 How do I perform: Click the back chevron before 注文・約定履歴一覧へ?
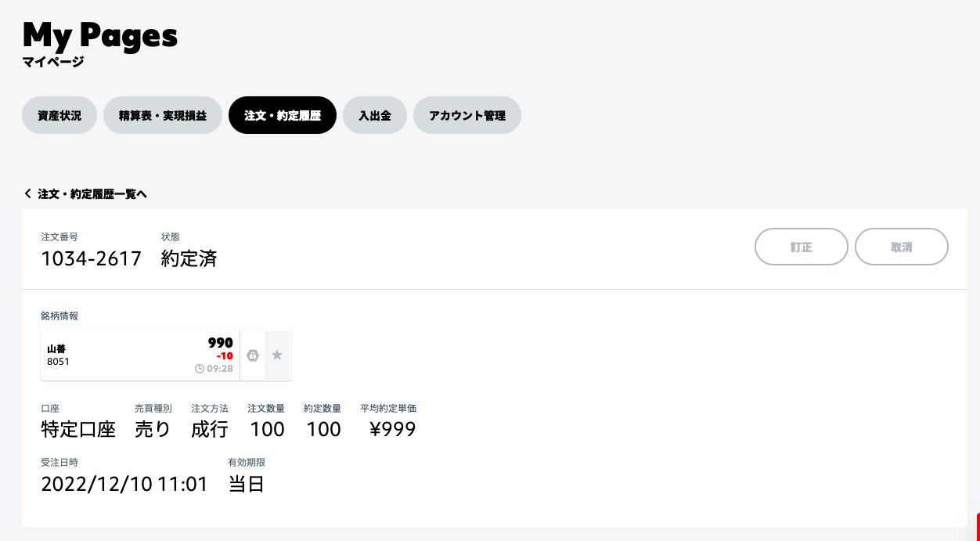28,193
